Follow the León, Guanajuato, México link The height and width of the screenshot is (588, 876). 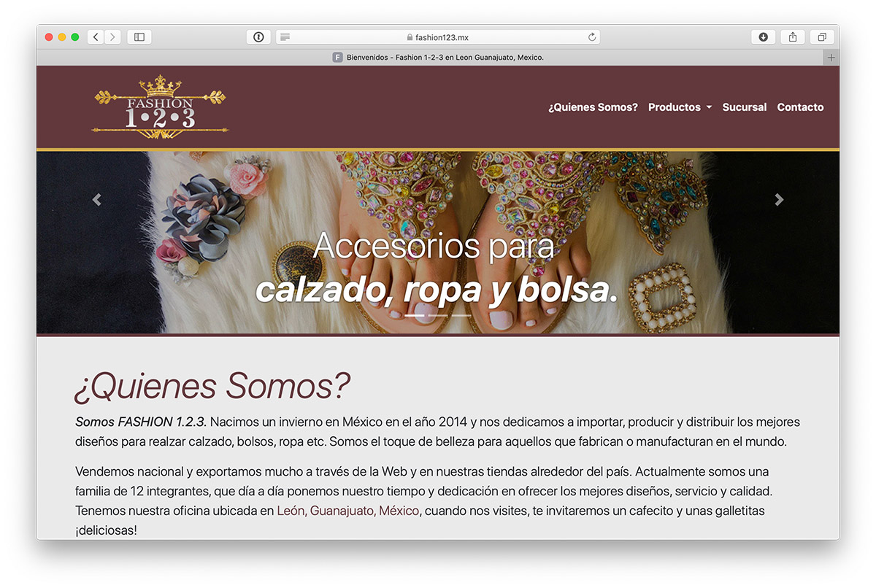(348, 511)
